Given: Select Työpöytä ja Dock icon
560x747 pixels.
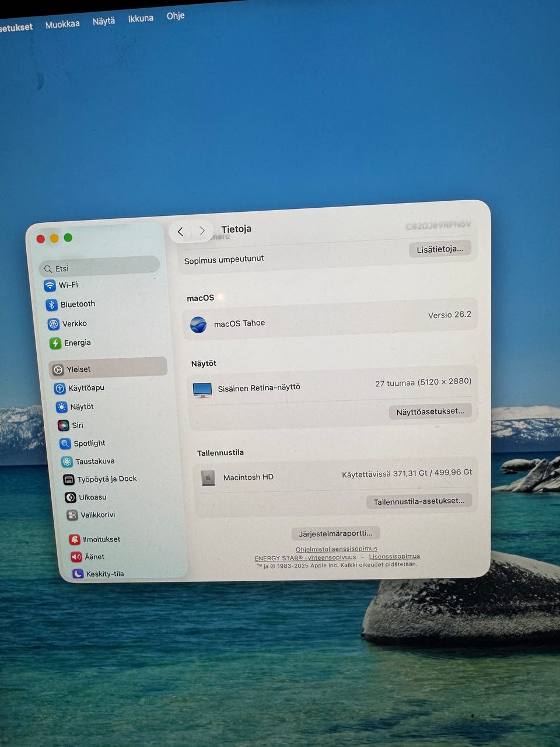Looking at the screenshot, I should [x=68, y=480].
